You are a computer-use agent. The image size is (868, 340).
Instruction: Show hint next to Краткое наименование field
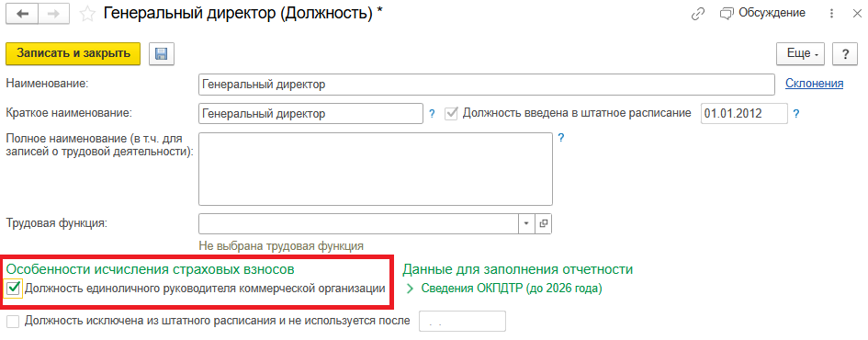[x=433, y=114]
